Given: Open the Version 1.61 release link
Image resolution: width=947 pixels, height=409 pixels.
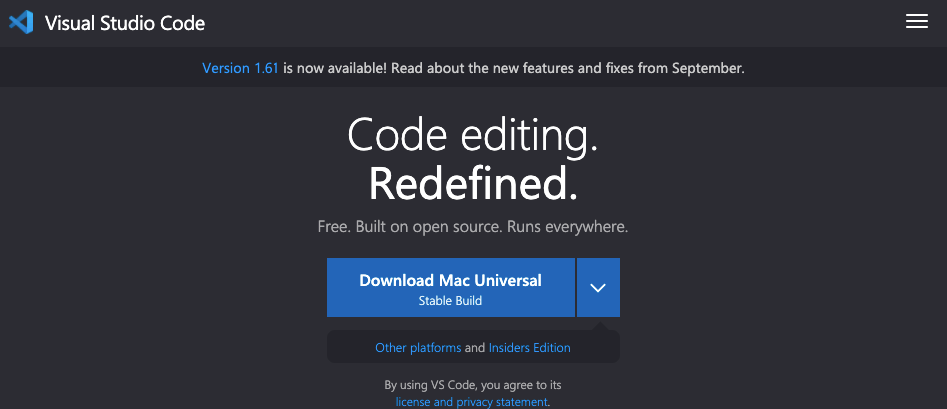Looking at the screenshot, I should pos(240,68).
